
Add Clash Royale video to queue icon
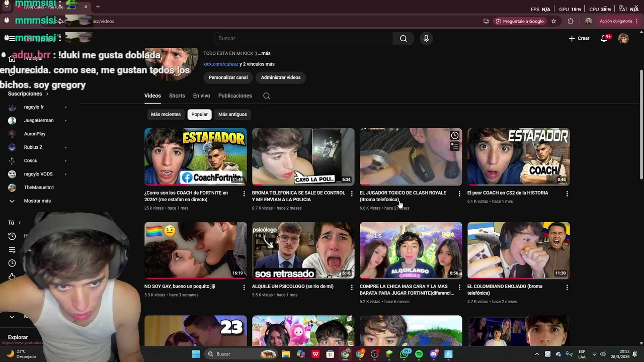pyautogui.click(x=455, y=146)
